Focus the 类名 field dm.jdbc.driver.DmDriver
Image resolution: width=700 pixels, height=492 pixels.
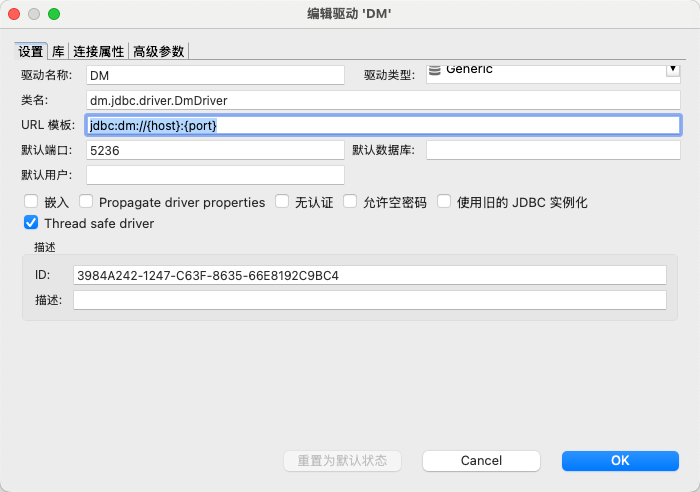point(383,100)
